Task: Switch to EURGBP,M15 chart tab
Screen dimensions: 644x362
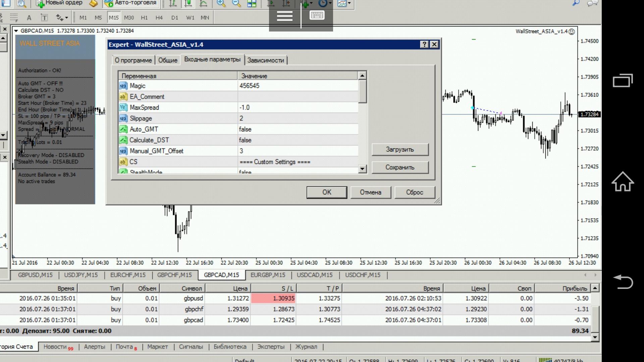Action: point(268,275)
